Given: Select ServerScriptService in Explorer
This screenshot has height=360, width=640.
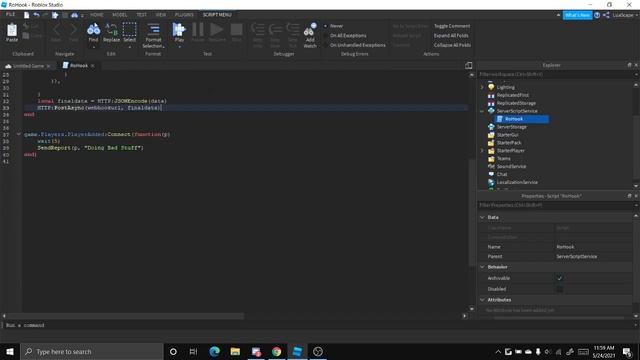Looking at the screenshot, I should 517,111.
